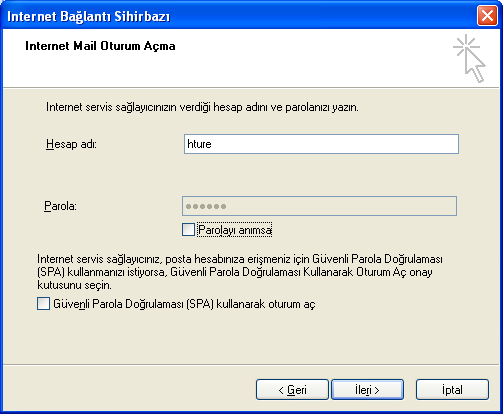This screenshot has width=503, height=414.
Task: Click the instruction line about hesap adını ve parolanızı
Action: 202,107
